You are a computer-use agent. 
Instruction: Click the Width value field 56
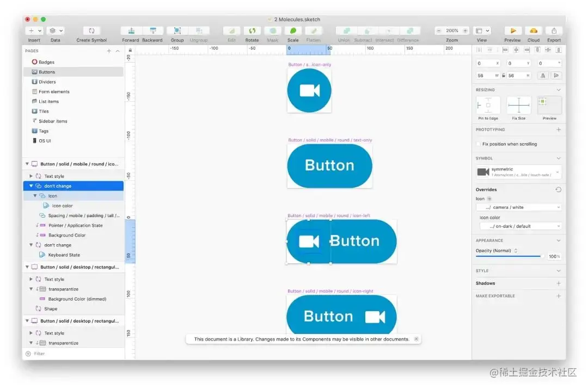pyautogui.click(x=488, y=75)
